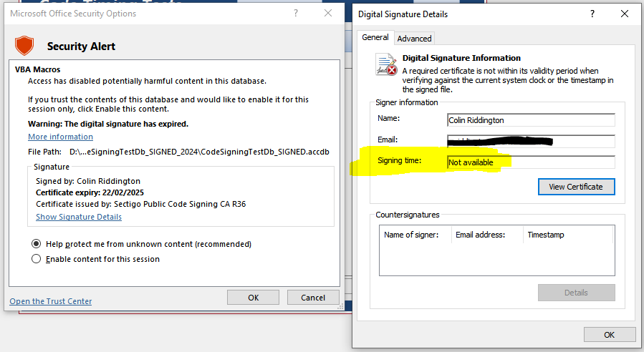This screenshot has width=644, height=352.
Task: Click help question mark in Digital Signature Details
Action: point(592,14)
